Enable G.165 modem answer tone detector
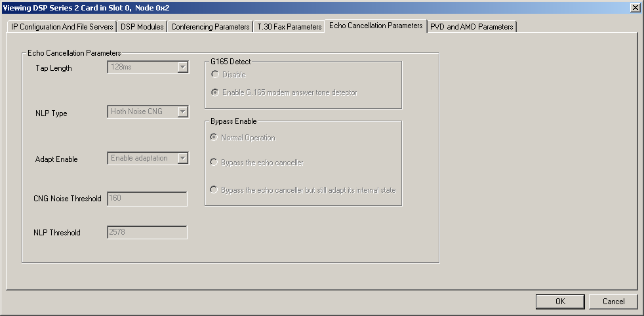The image size is (644, 316). (x=215, y=92)
